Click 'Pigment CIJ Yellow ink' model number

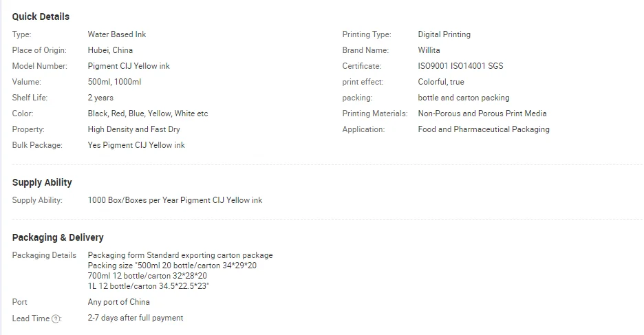pyautogui.click(x=129, y=66)
